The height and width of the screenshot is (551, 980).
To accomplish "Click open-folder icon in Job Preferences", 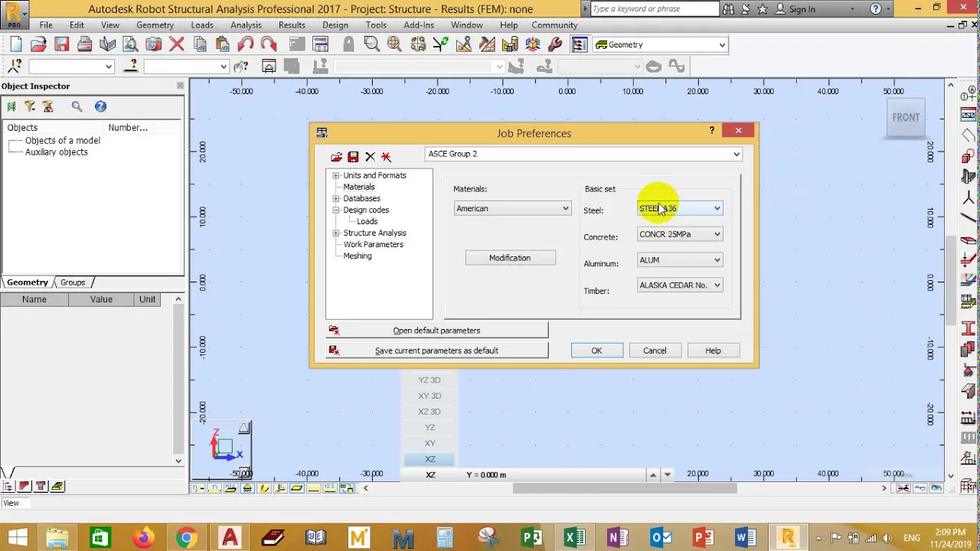I will coord(336,157).
